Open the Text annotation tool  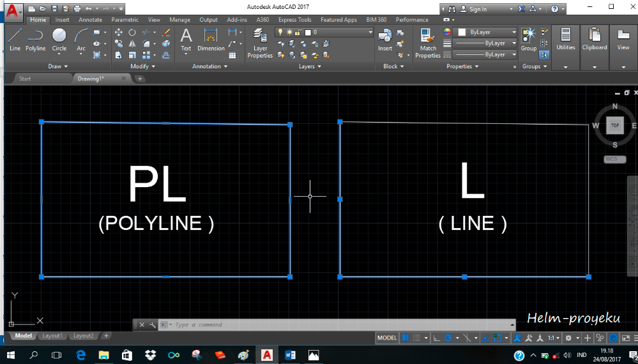coord(186,40)
